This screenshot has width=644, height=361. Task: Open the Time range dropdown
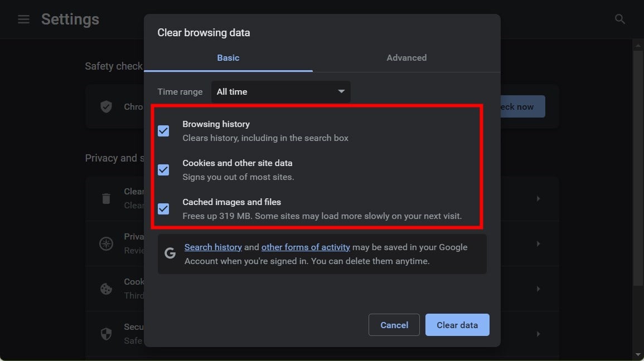[280, 92]
